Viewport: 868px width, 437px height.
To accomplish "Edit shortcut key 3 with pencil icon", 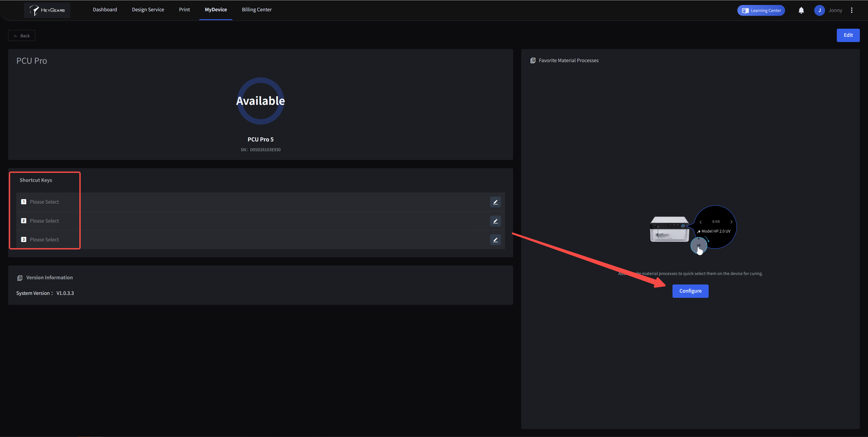I will pos(495,240).
